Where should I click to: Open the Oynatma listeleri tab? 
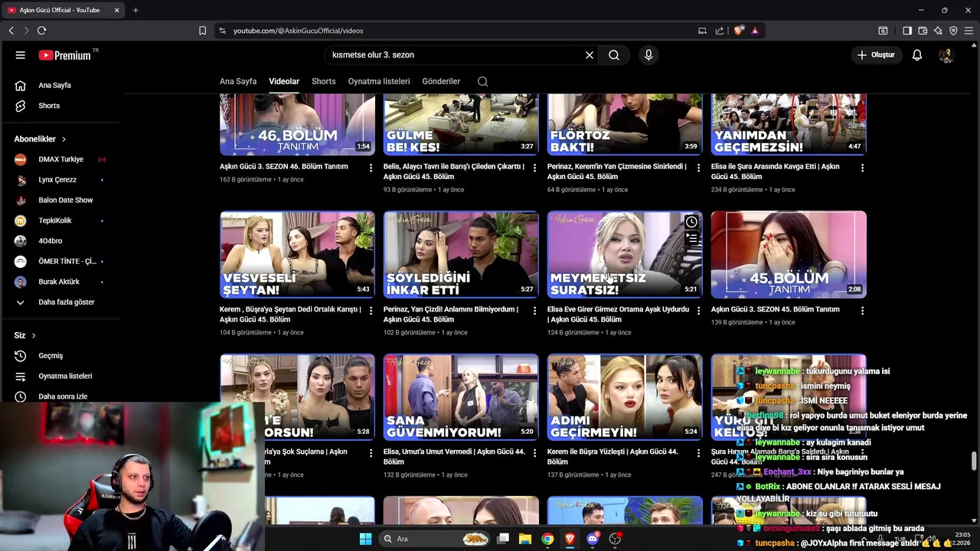(379, 81)
